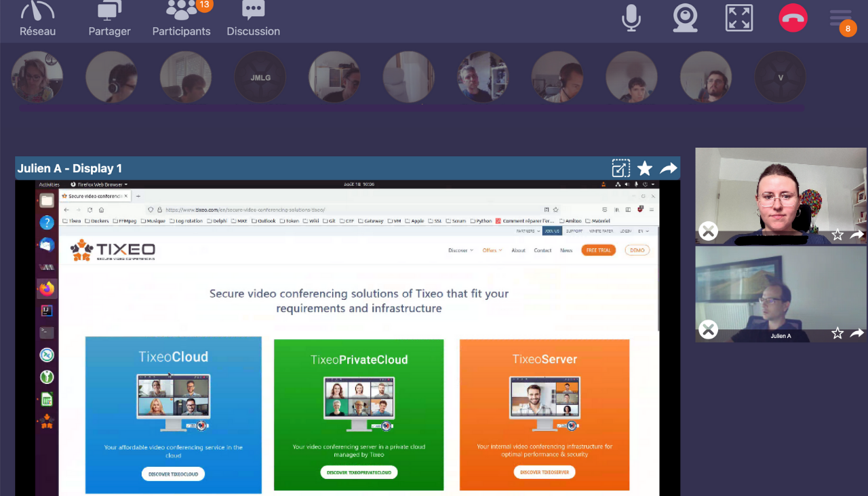Viewport: 868px width, 496px height.
Task: Pop out the woman's video tile
Action: coord(857,235)
